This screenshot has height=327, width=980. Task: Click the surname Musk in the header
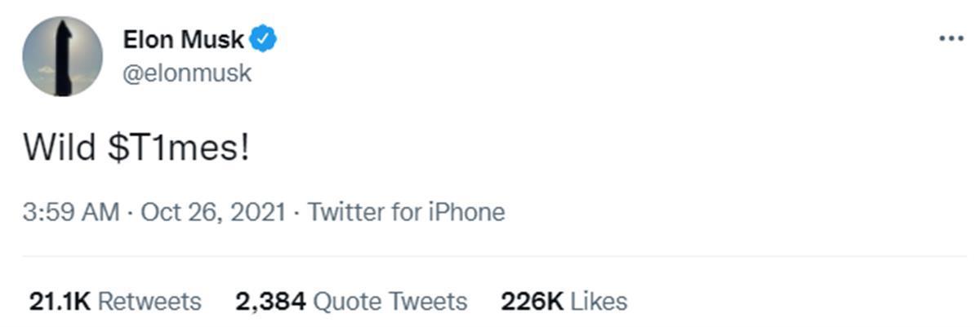(215, 39)
